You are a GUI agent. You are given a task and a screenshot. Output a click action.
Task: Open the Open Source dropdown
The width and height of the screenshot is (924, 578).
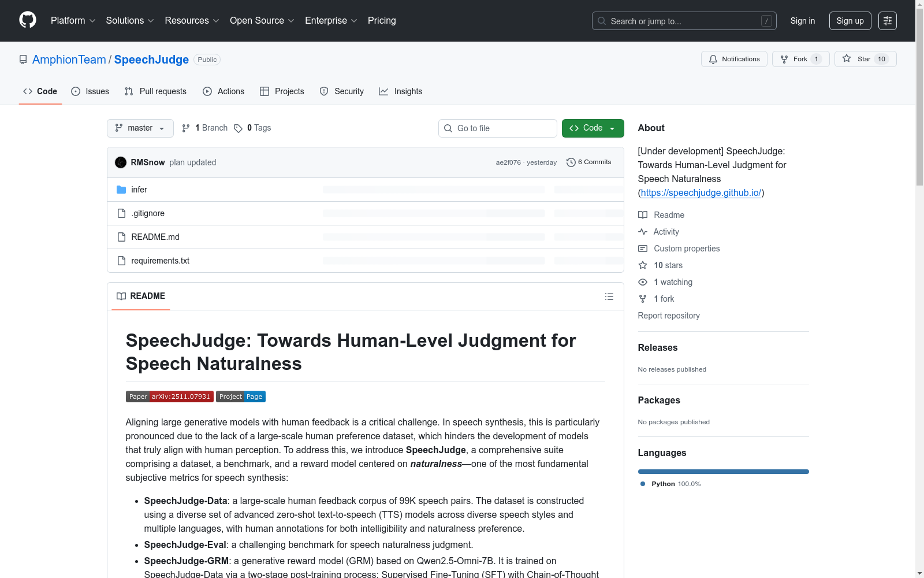[x=262, y=20]
